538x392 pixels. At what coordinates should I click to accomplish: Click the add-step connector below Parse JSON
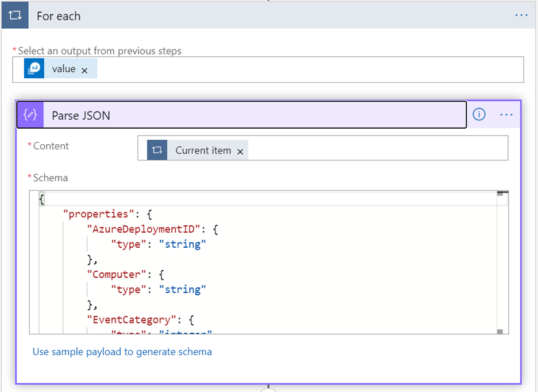pyautogui.click(x=268, y=389)
